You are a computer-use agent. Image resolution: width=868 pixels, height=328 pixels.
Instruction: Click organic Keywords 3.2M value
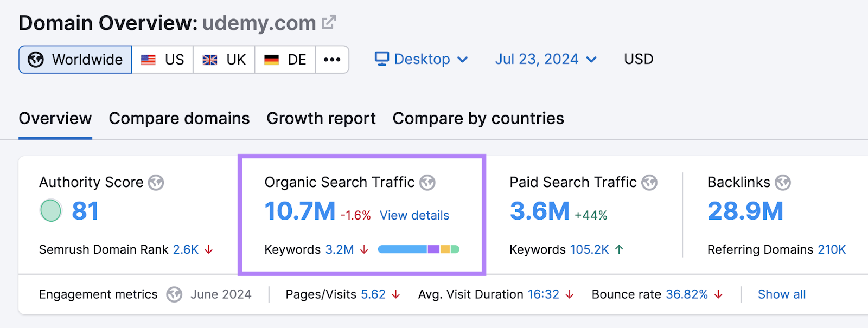coord(340,249)
